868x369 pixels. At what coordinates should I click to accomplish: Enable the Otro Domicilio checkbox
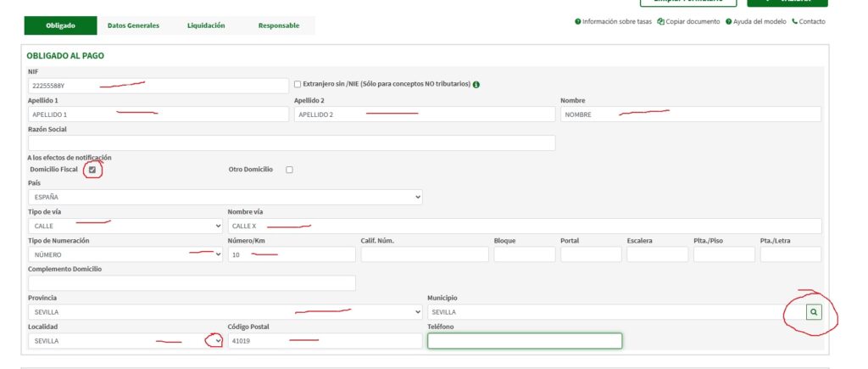coord(289,170)
